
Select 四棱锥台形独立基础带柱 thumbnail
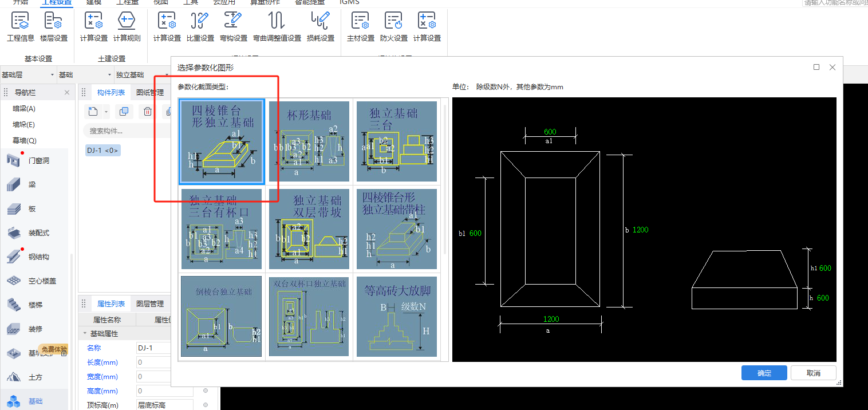pos(397,229)
